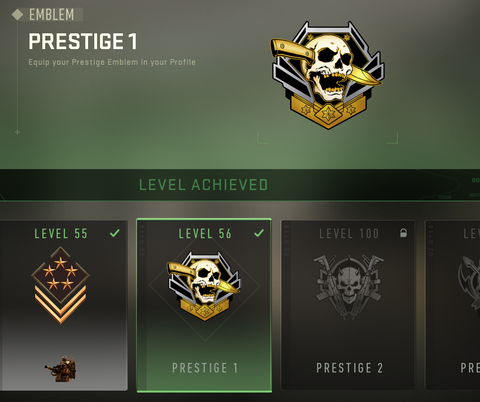Click the PRESTIGE 2 label text
Image resolution: width=480 pixels, height=402 pixels.
tap(349, 368)
